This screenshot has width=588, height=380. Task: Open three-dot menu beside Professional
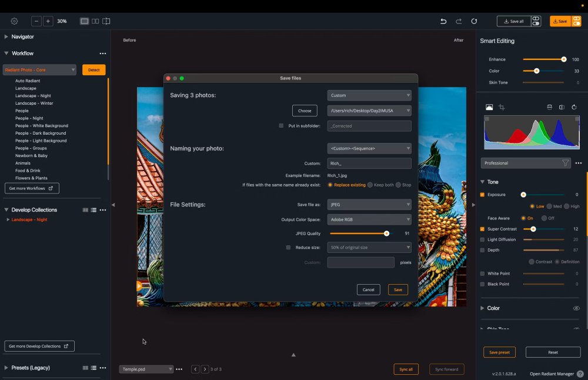click(x=579, y=163)
